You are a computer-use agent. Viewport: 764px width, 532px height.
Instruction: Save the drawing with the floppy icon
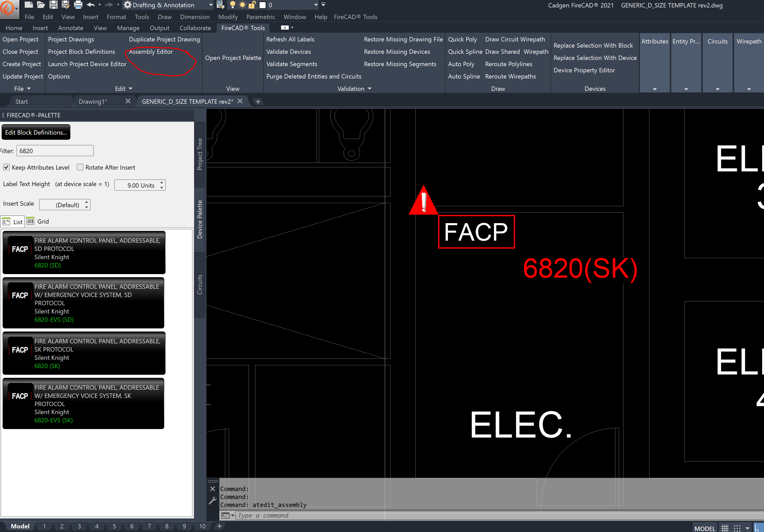click(x=53, y=5)
